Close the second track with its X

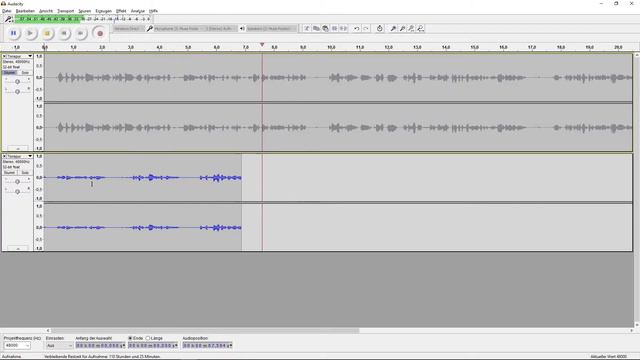[4, 156]
